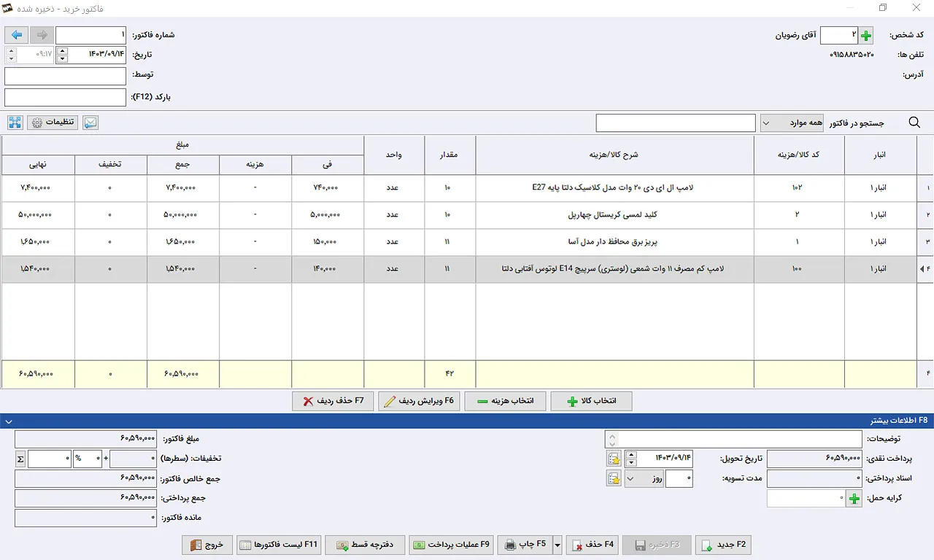Open the dropdown arrow beside F5 چاپ
This screenshot has height=560, width=934.
pos(558,545)
